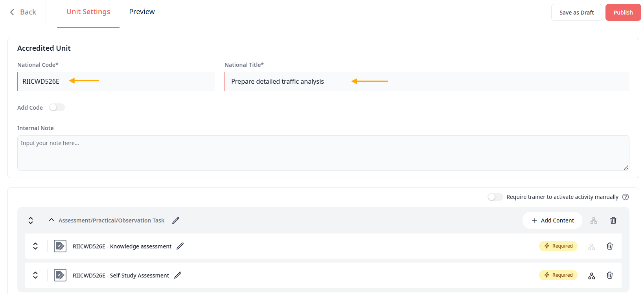Collapse the Assessment/Practical/Observation Task section

51,220
